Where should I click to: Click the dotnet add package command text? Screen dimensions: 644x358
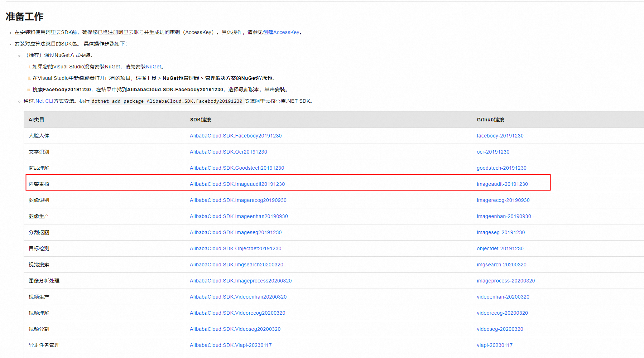[x=167, y=101]
